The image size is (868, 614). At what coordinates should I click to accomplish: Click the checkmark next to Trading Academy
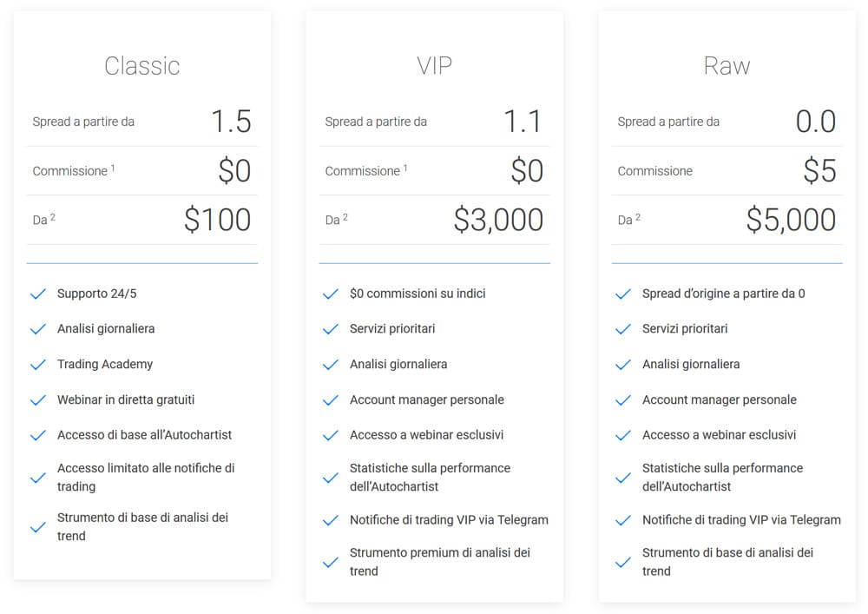tap(37, 365)
